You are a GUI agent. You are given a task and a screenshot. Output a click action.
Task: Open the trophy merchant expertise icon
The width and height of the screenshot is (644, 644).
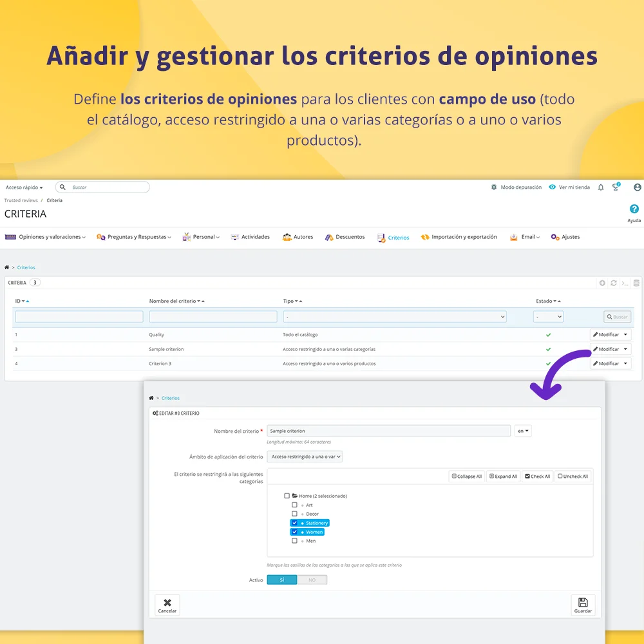click(616, 187)
